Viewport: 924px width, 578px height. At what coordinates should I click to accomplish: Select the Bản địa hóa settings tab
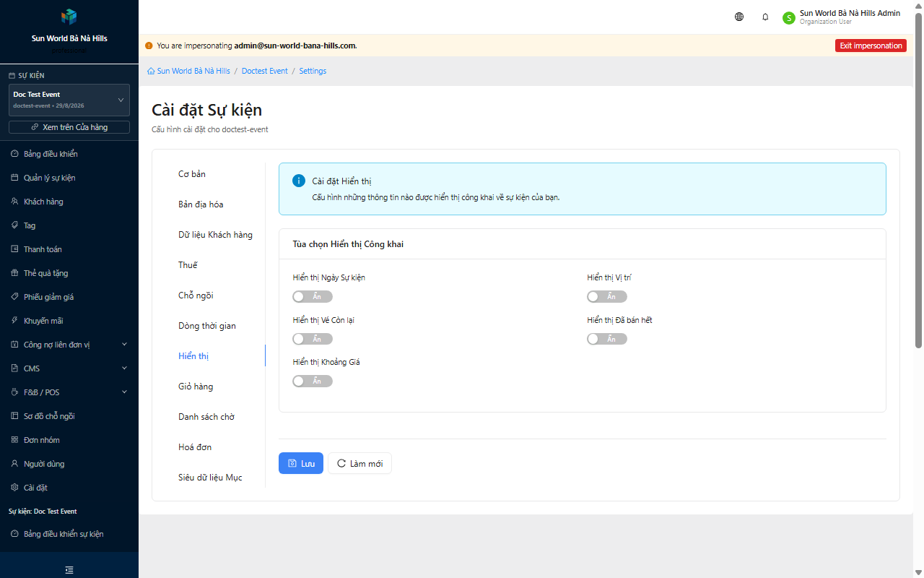pos(201,204)
